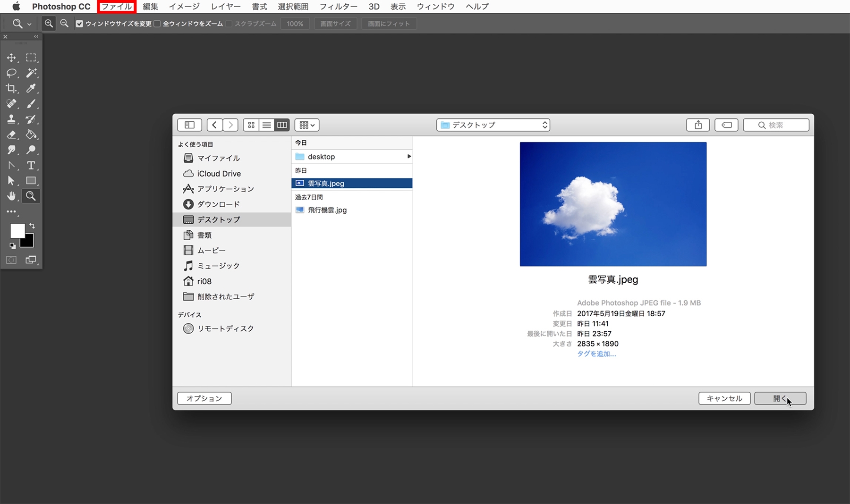Select the Move tool
This screenshot has height=504, width=850.
click(11, 58)
